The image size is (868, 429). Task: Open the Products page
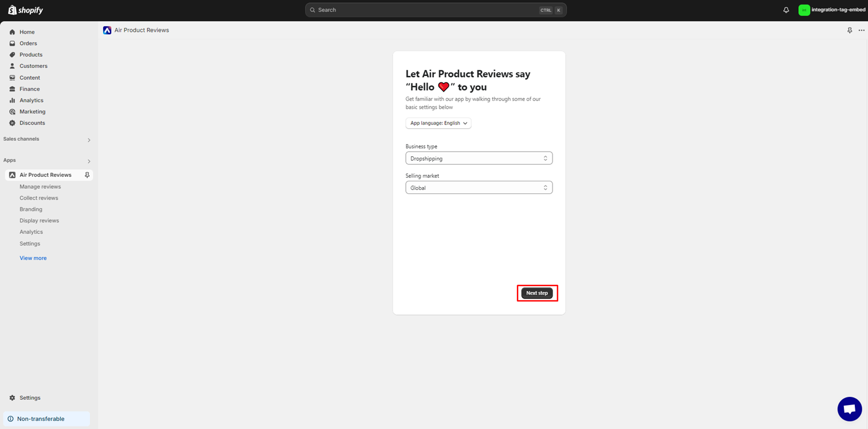31,55
